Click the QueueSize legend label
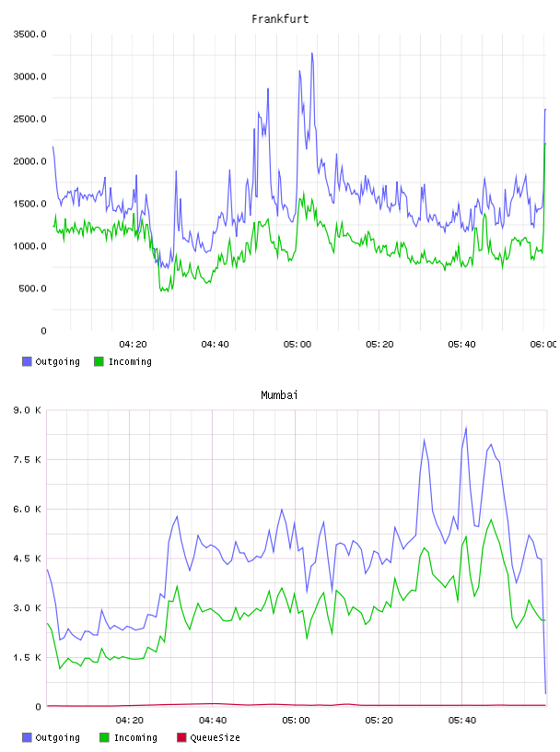 [x=215, y=738]
